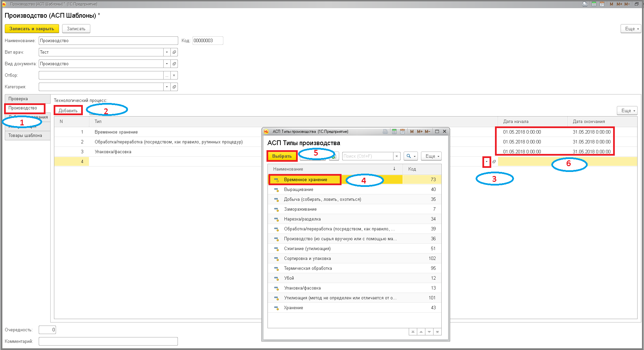Click M+ memory button in main title bar
Image resolution: width=644 pixels, height=350 pixels.
(x=619, y=4)
